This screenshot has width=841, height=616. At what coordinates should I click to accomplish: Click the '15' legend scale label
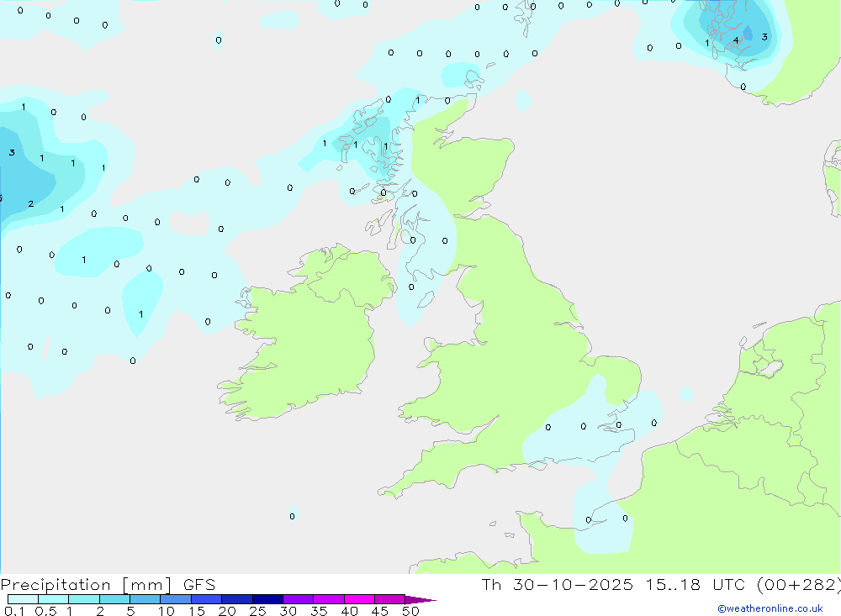197,611
